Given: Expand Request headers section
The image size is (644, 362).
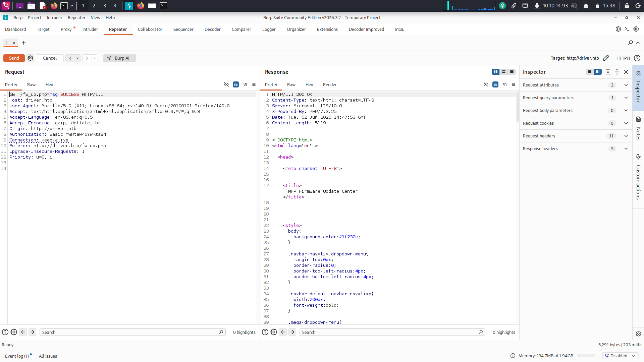Looking at the screenshot, I should tap(576, 136).
